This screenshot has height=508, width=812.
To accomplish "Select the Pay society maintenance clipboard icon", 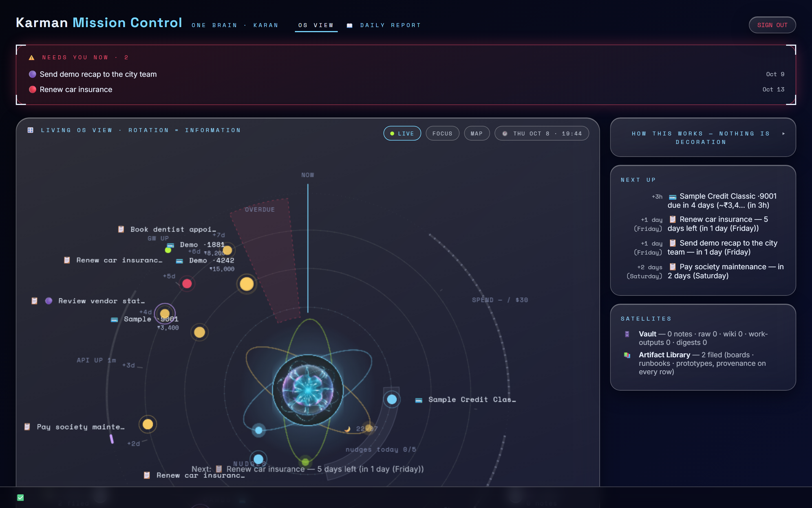I will [x=27, y=427].
